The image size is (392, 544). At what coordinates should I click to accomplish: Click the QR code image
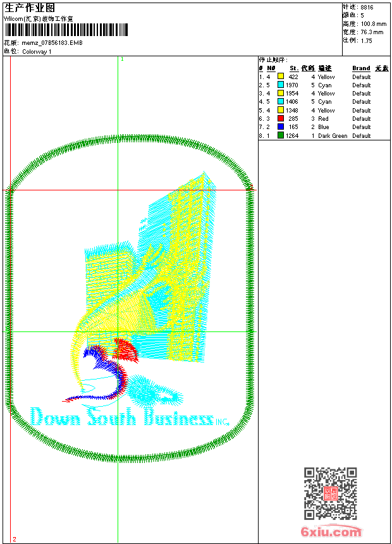(x=331, y=493)
